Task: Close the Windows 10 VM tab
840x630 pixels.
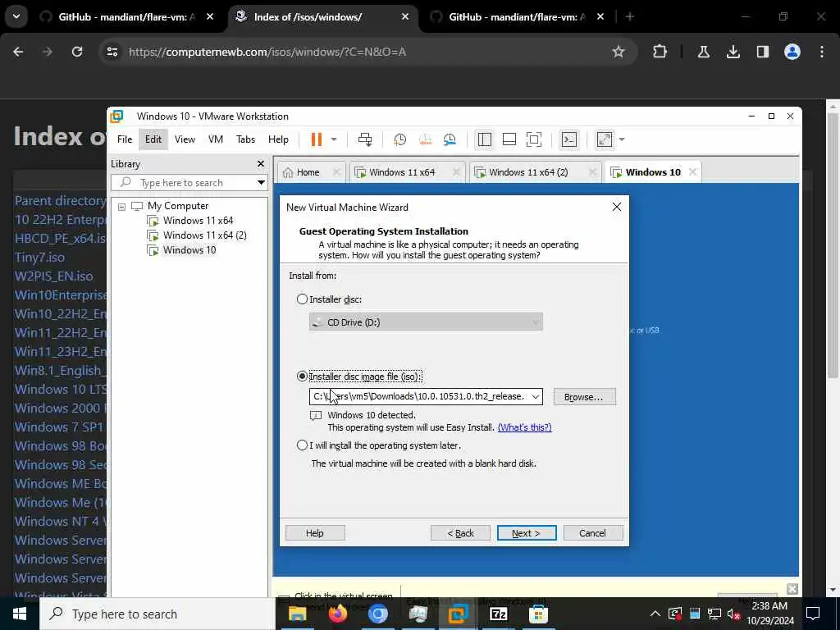Action: point(692,172)
